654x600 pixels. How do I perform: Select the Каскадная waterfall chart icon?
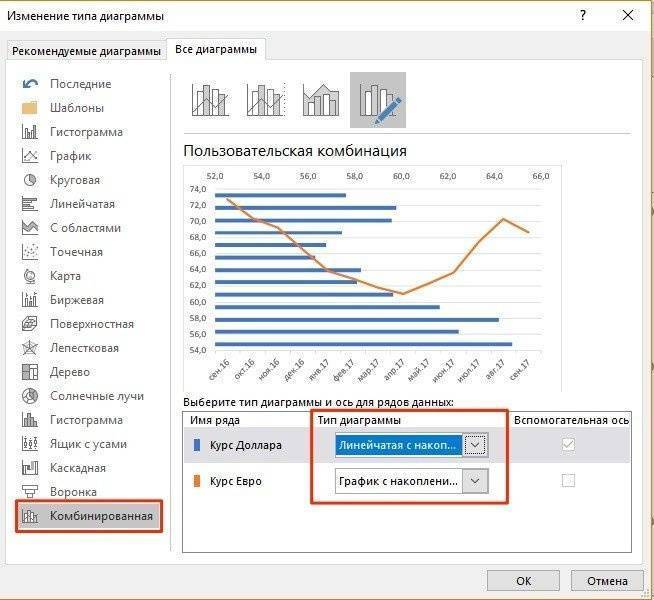[30, 468]
